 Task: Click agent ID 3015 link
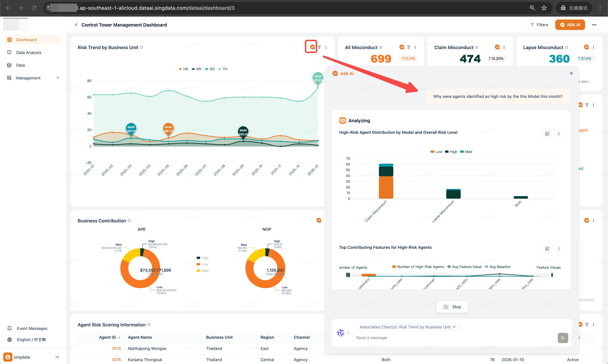click(x=116, y=348)
